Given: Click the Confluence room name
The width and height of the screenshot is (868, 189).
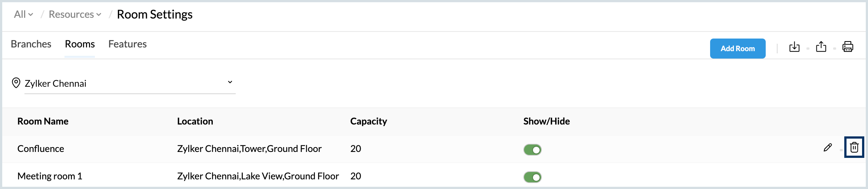Looking at the screenshot, I should [x=41, y=149].
